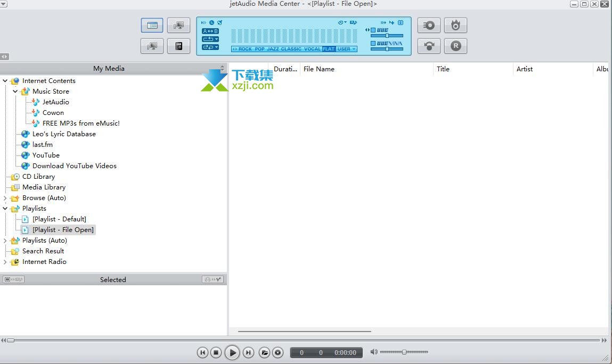612x364 pixels.
Task: Open Download YouTube Videos entry
Action: pyautogui.click(x=74, y=166)
